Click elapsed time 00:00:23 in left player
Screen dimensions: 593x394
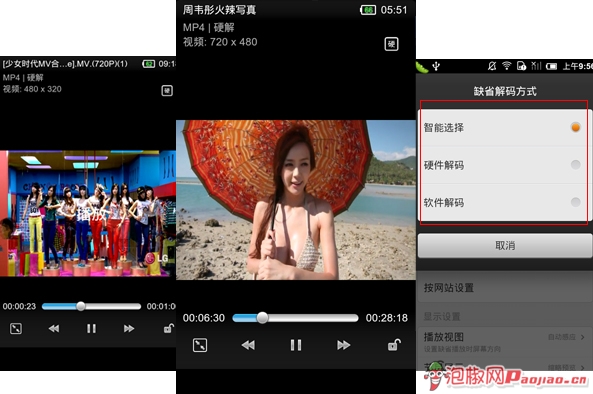[19, 306]
